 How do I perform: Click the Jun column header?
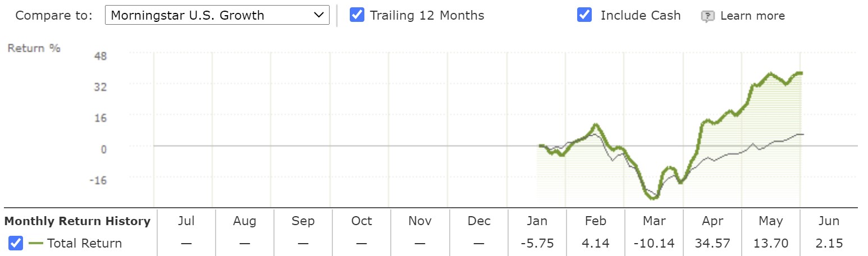(x=829, y=221)
